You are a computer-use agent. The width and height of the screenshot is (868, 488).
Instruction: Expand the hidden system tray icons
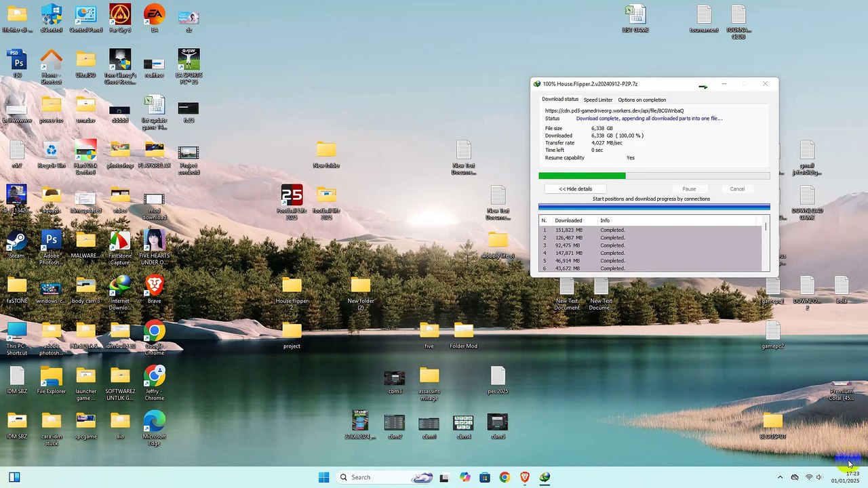pos(780,477)
